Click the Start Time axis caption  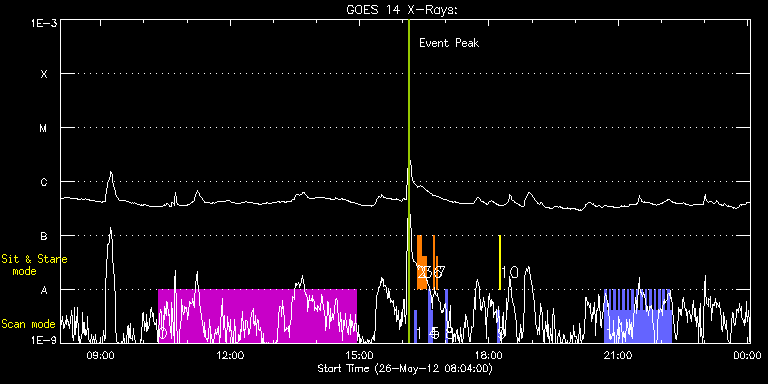point(405,368)
